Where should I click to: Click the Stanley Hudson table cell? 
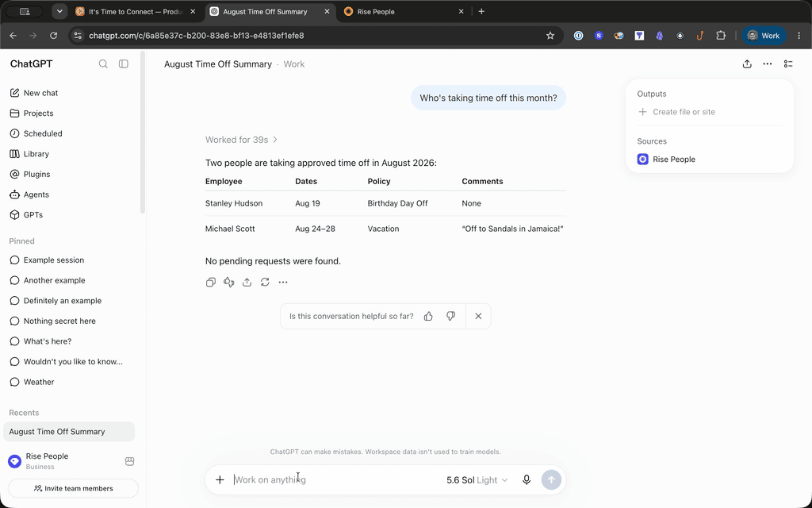[234, 203]
